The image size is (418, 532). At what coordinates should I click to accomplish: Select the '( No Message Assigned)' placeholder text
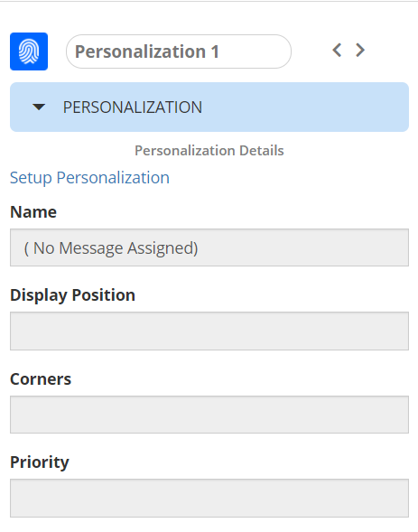(111, 248)
